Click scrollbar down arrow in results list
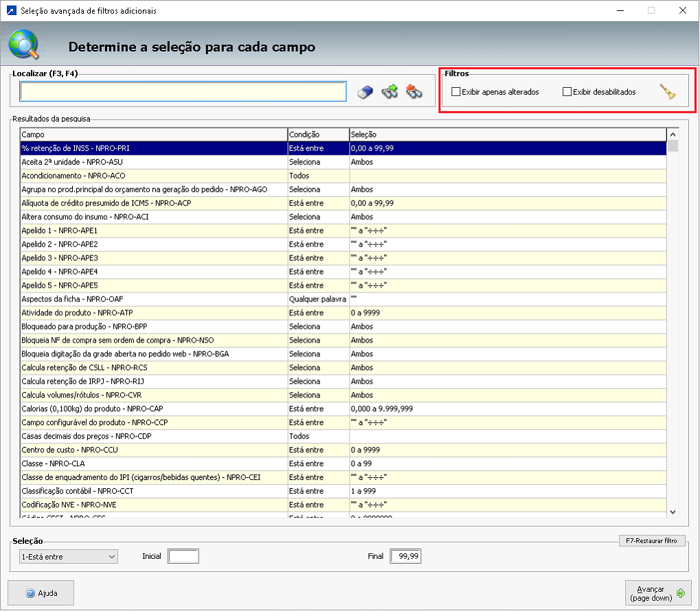Screen dimensions: 700x611 tap(673, 511)
